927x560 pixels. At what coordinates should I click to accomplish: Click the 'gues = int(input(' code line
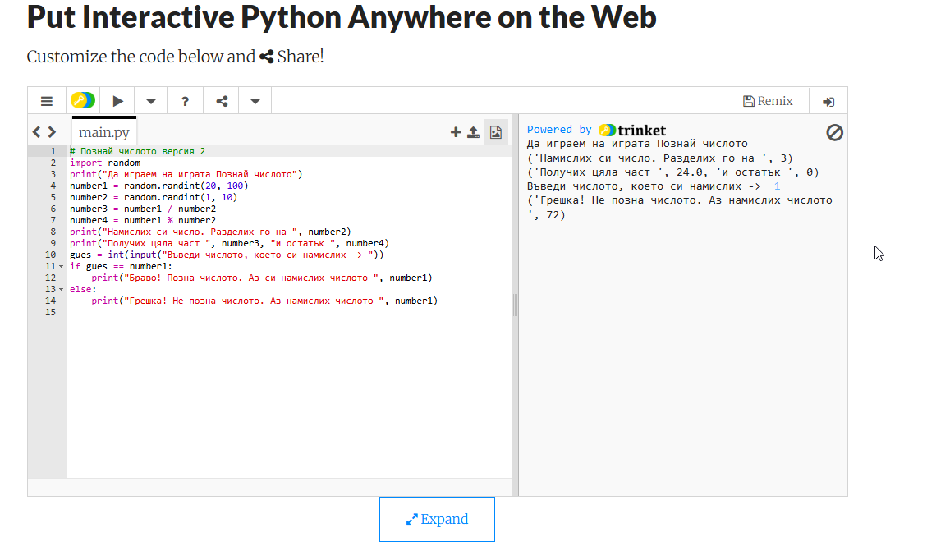tap(227, 255)
